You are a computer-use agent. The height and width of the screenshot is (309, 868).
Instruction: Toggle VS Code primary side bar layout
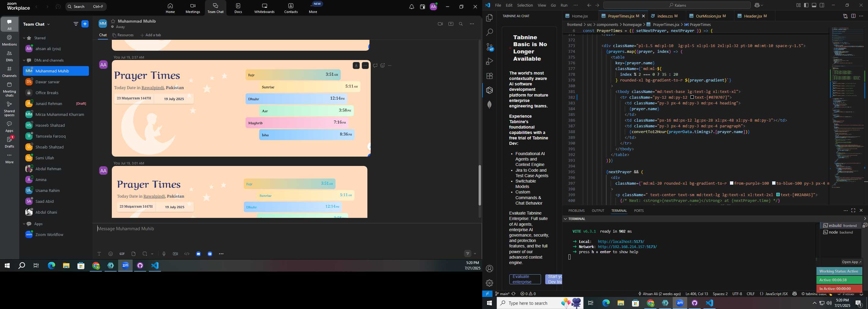coord(806,5)
